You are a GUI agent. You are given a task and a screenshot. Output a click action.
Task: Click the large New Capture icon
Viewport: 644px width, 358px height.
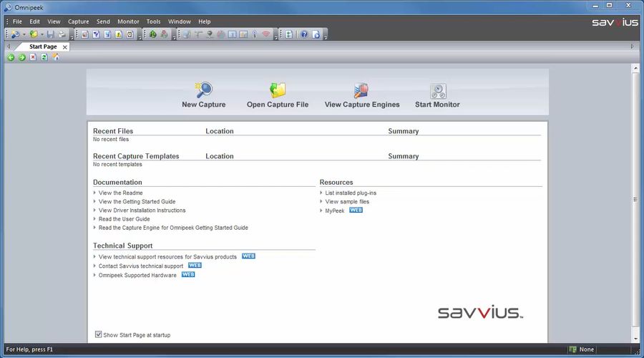pos(203,90)
